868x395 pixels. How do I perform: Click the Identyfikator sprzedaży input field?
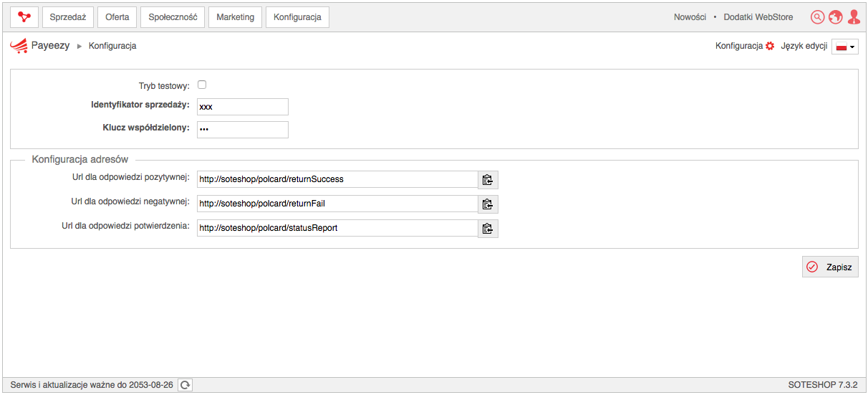coord(243,107)
